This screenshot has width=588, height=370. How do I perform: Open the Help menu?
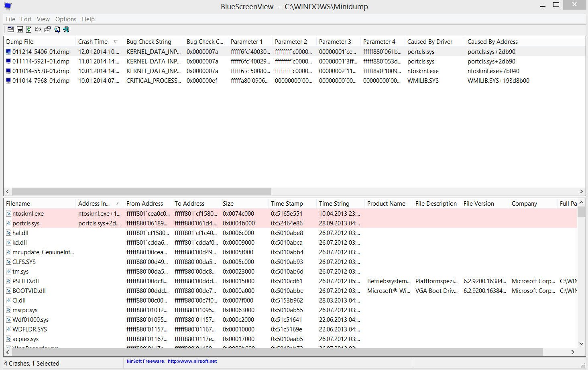[x=88, y=19]
